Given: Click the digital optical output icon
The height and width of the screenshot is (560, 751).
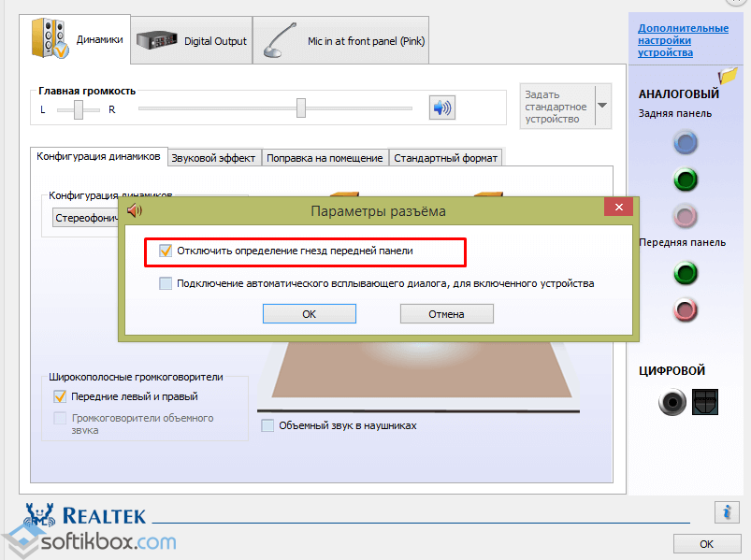Looking at the screenshot, I should [x=704, y=402].
